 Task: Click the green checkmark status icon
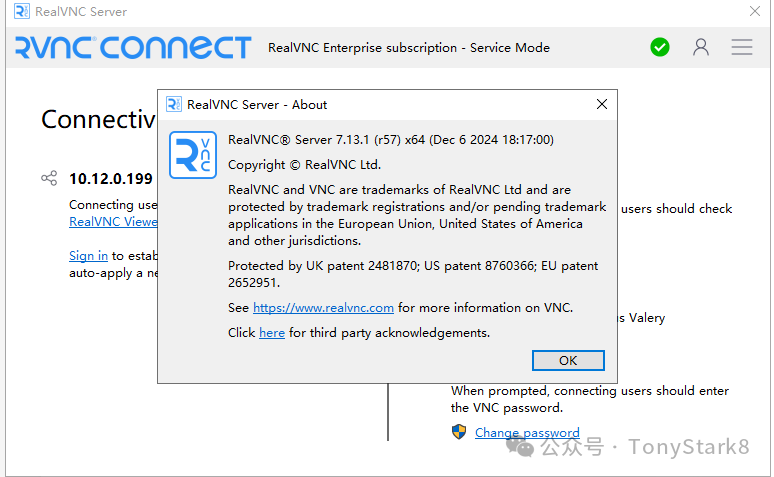point(659,47)
